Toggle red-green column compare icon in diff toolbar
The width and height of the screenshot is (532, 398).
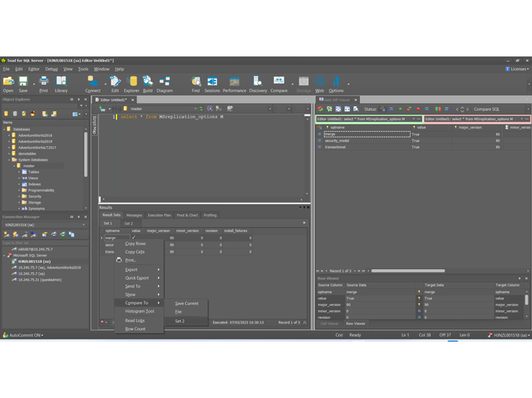[438, 109]
